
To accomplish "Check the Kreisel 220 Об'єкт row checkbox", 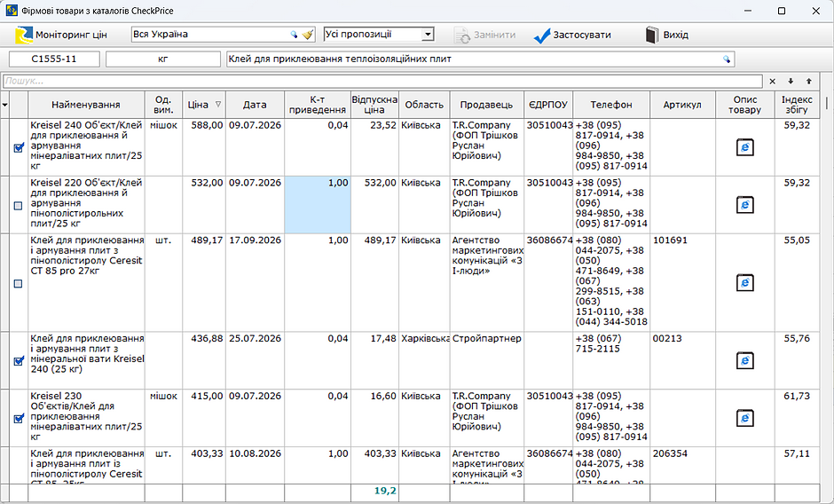I will [x=18, y=206].
